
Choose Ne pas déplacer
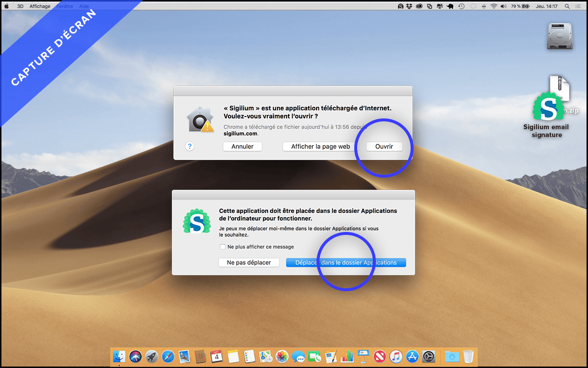248,263
